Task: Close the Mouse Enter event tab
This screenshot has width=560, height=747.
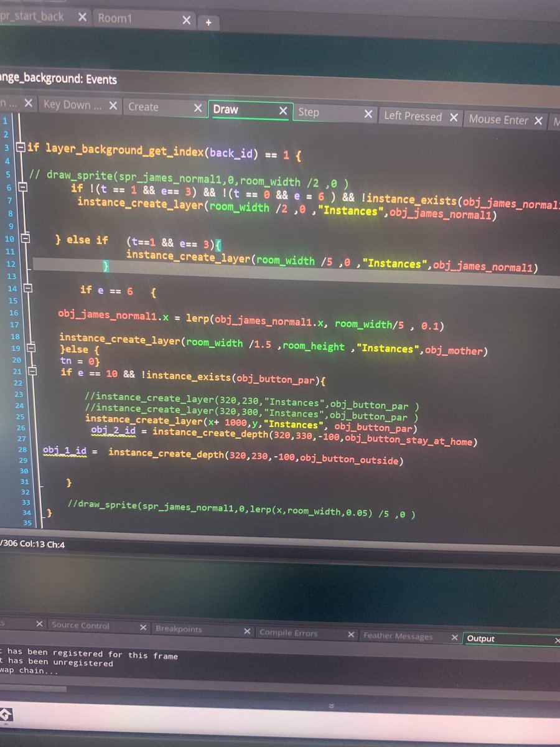Action: coord(538,120)
